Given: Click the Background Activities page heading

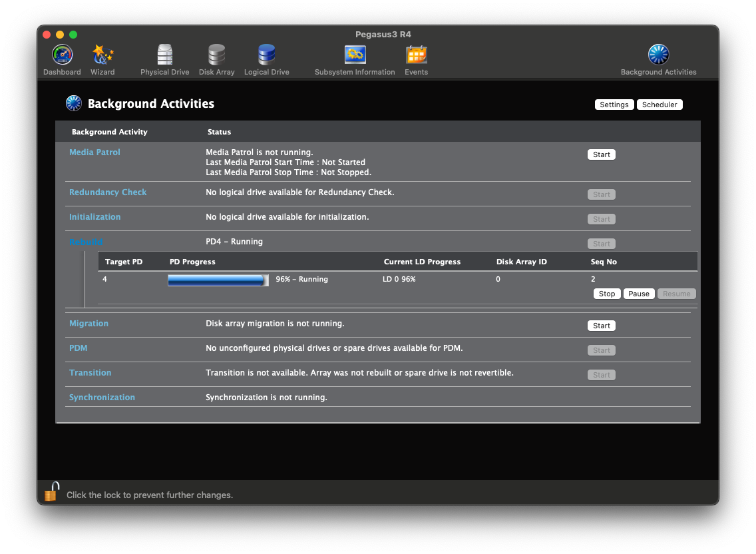Looking at the screenshot, I should [151, 103].
